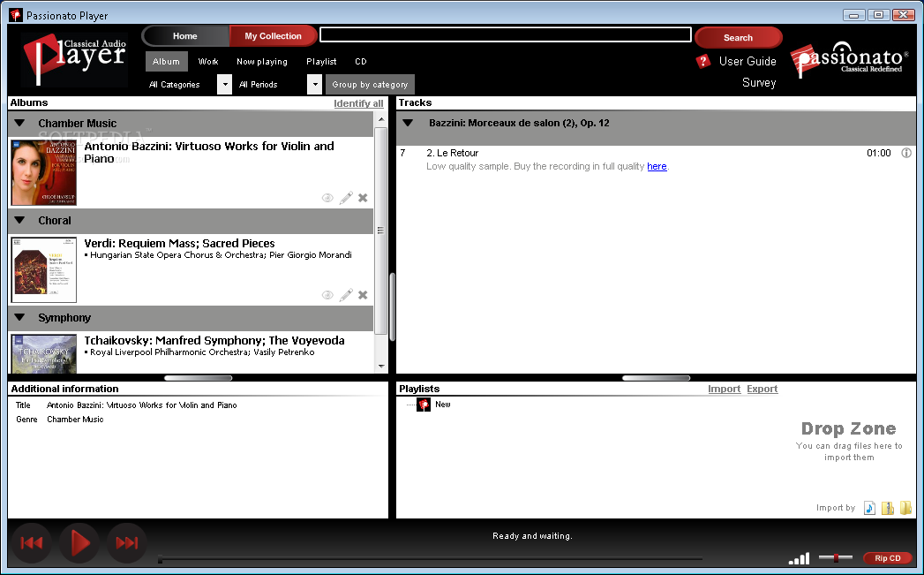Switch to My Collection tab

273,36
